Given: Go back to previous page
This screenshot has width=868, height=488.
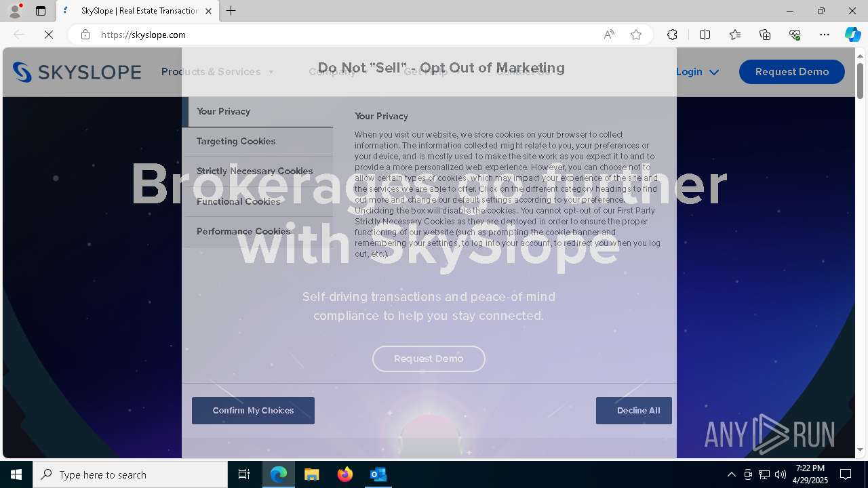Looking at the screenshot, I should (19, 35).
